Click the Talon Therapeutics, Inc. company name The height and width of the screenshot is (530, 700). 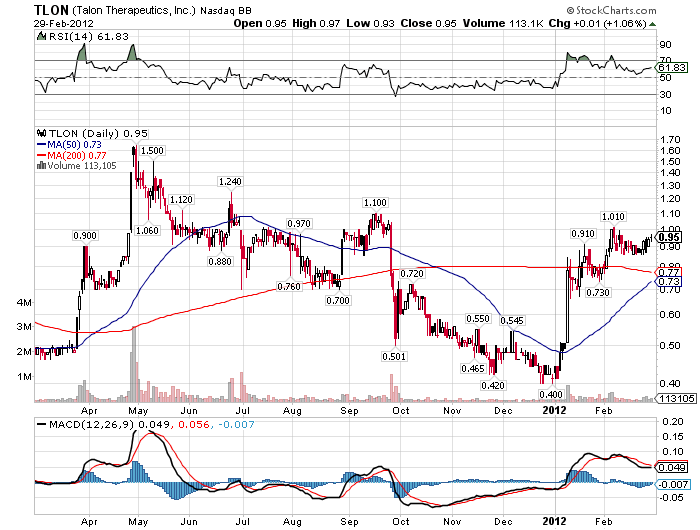coord(134,10)
